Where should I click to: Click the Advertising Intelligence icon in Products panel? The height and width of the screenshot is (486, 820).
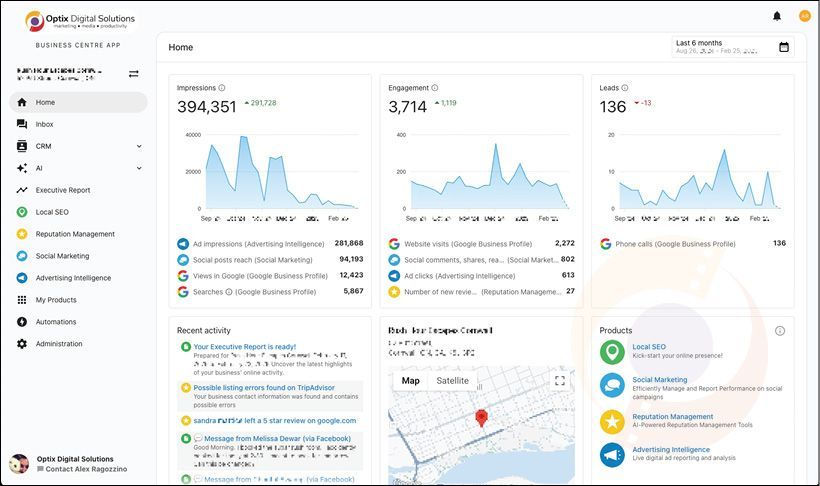612,455
